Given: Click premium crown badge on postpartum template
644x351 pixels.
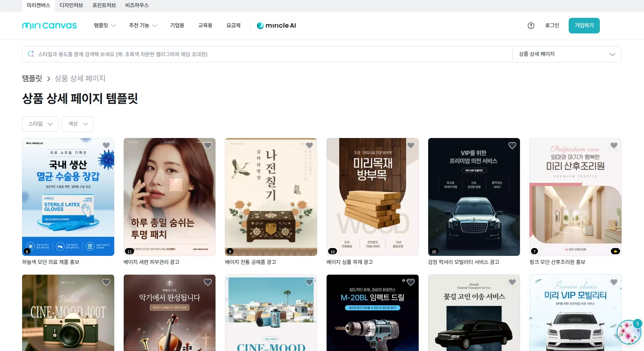Looking at the screenshot, I should [x=615, y=251].
